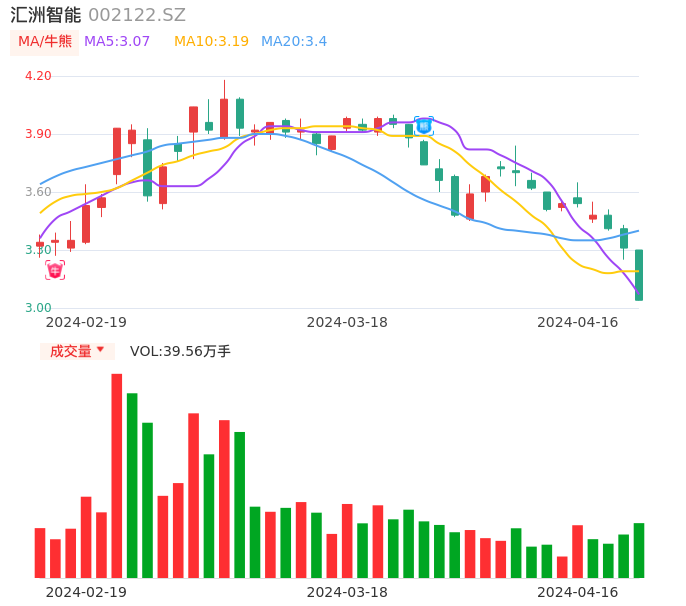
Task: Select the last green candlestick on the right
Action: point(639,275)
